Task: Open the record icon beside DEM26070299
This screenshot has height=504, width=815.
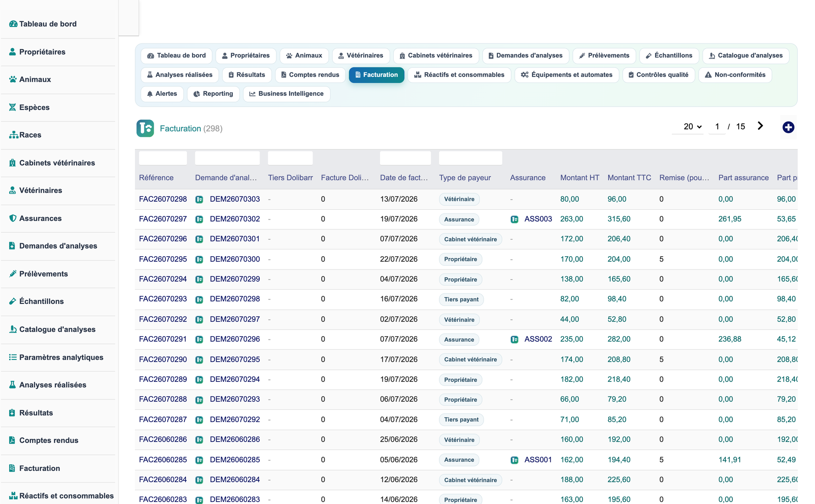Action: tap(199, 279)
